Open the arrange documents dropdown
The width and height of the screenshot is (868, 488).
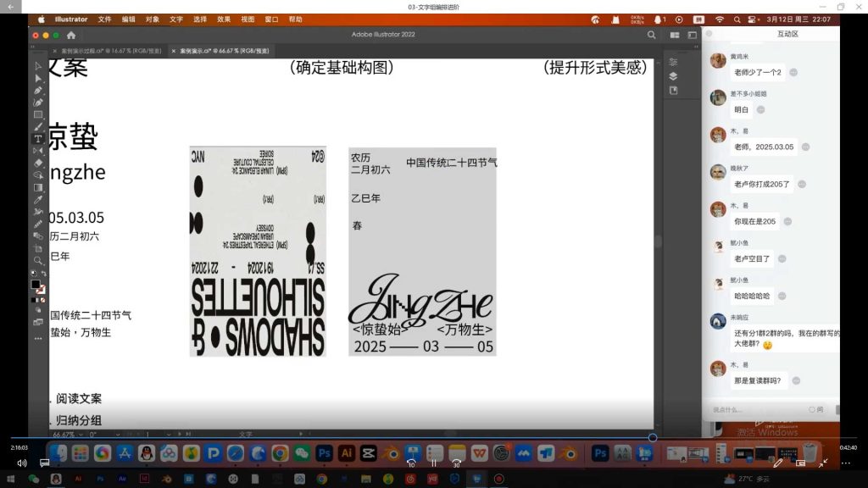(675, 35)
